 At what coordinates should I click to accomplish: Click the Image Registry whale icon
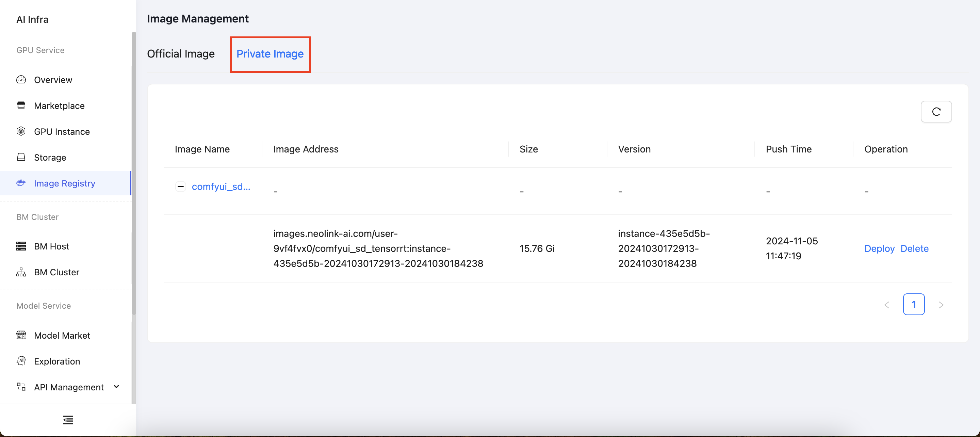click(21, 183)
